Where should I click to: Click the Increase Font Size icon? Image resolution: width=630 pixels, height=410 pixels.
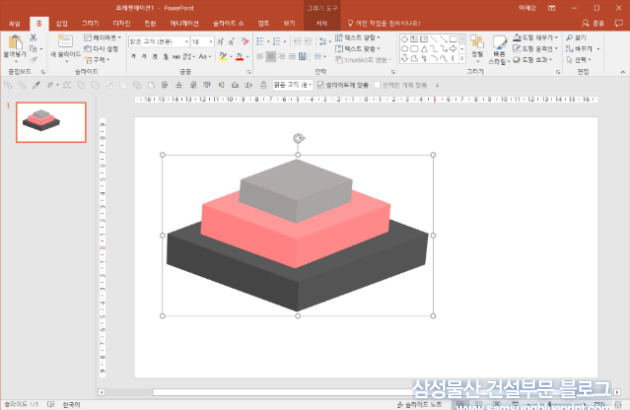(220, 42)
